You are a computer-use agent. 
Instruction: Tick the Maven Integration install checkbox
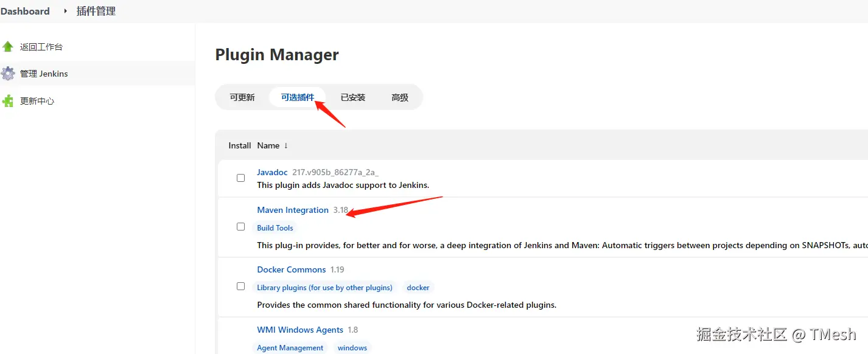click(240, 227)
